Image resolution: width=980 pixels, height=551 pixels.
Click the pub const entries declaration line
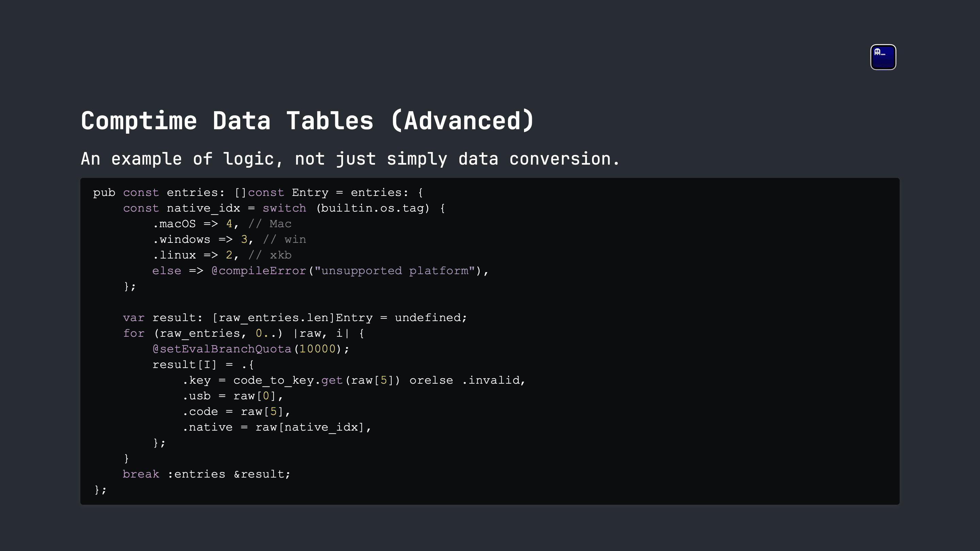pyautogui.click(x=258, y=193)
